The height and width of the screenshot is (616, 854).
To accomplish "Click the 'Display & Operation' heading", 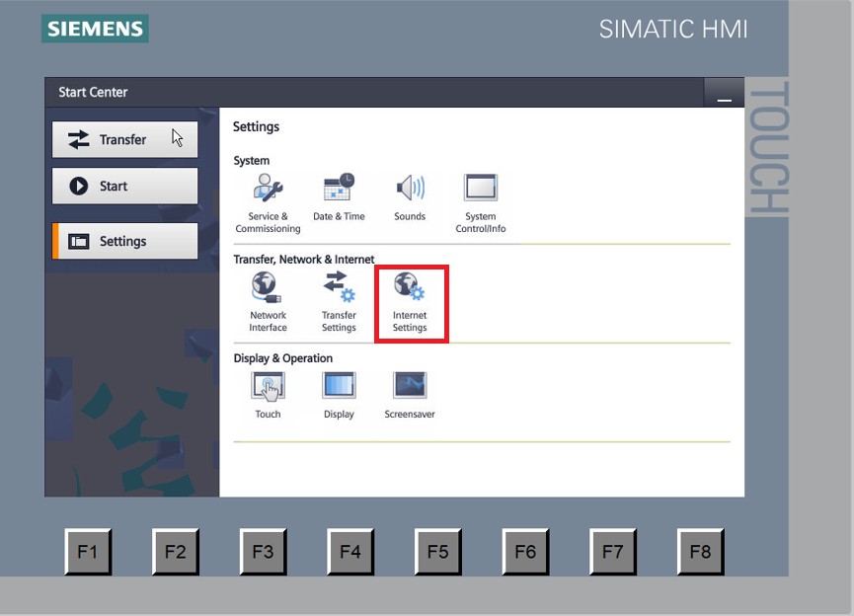I will [282, 358].
